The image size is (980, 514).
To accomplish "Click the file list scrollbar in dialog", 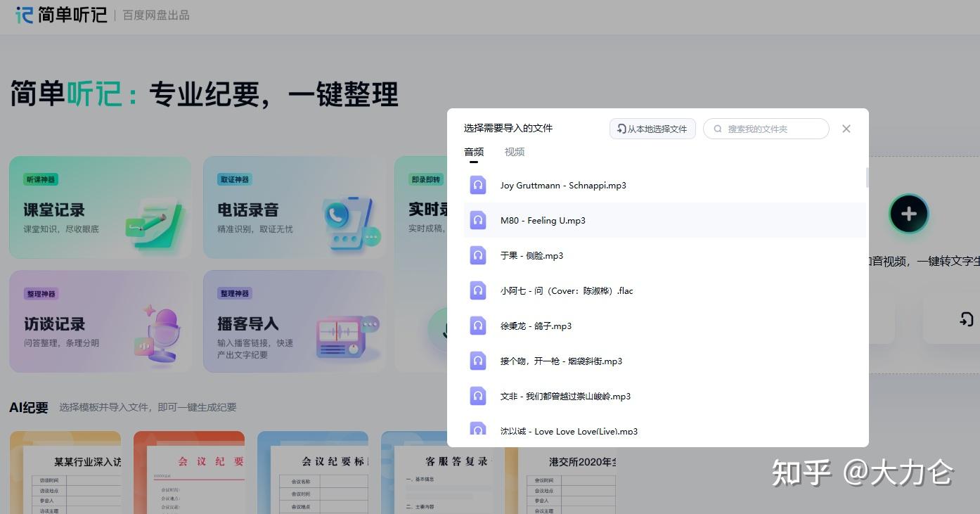I will [x=867, y=178].
